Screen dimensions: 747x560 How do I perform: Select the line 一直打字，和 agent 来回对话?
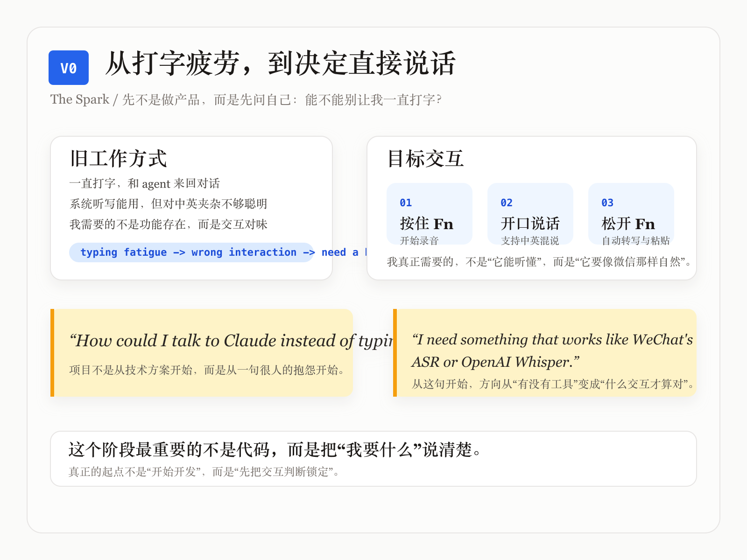tap(145, 183)
